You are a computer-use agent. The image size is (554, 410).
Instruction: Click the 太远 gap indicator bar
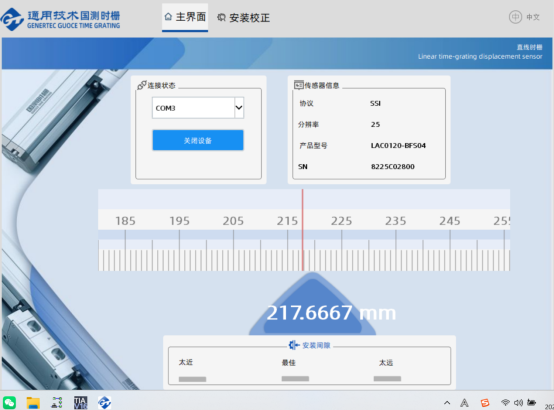387,379
